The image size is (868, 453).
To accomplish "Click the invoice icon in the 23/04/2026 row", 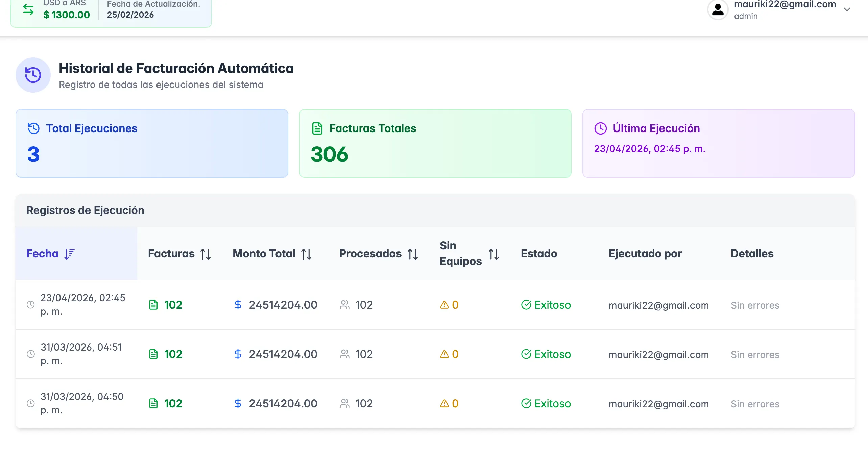I will click(153, 305).
